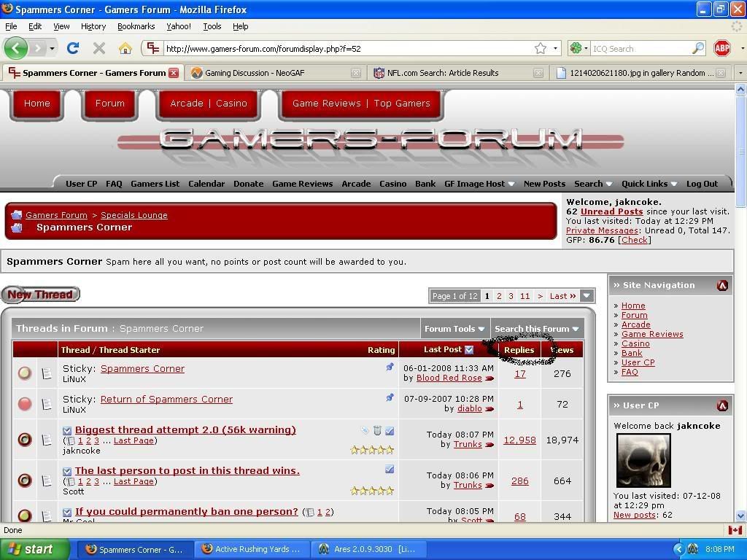The image size is (747, 560).
Task: Click trash can icon in Biggest thread row
Action: pos(377,430)
